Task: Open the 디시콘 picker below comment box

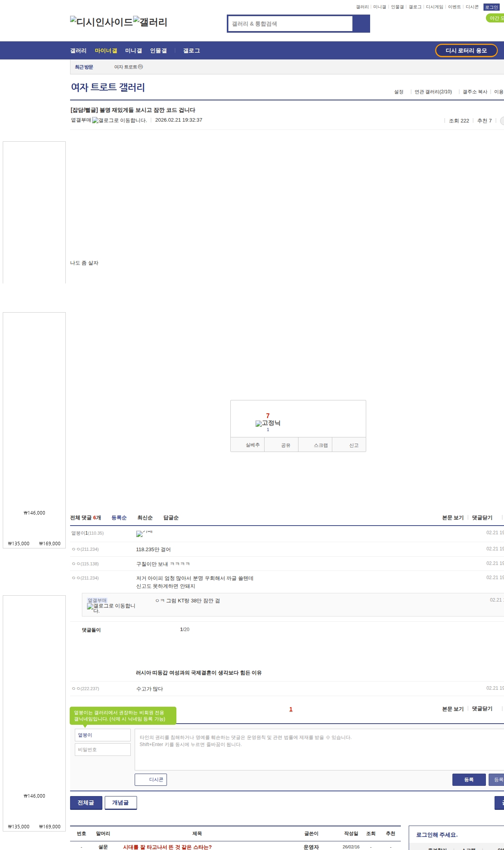Action: click(x=151, y=780)
